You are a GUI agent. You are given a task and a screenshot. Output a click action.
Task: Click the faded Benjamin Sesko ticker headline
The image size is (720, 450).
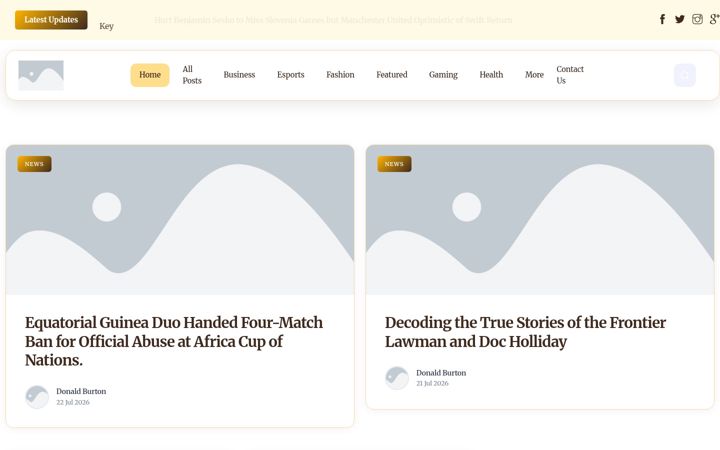tap(333, 20)
